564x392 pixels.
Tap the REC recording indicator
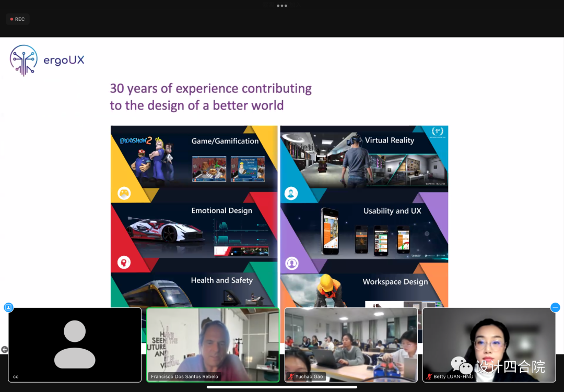click(17, 19)
